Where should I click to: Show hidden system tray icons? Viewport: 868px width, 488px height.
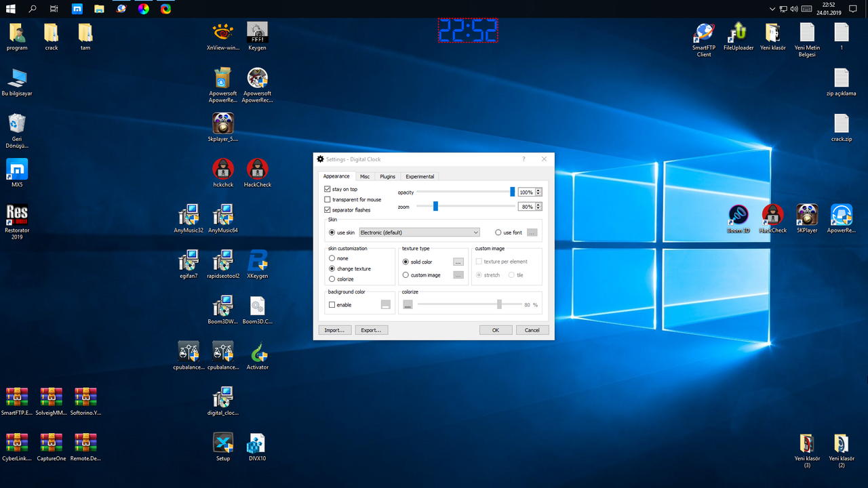tap(772, 9)
